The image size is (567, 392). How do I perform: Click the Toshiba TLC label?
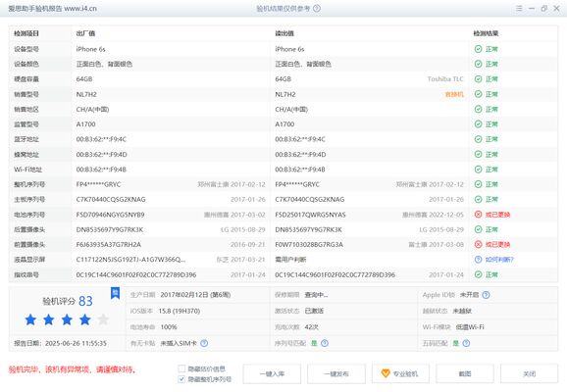(x=445, y=79)
